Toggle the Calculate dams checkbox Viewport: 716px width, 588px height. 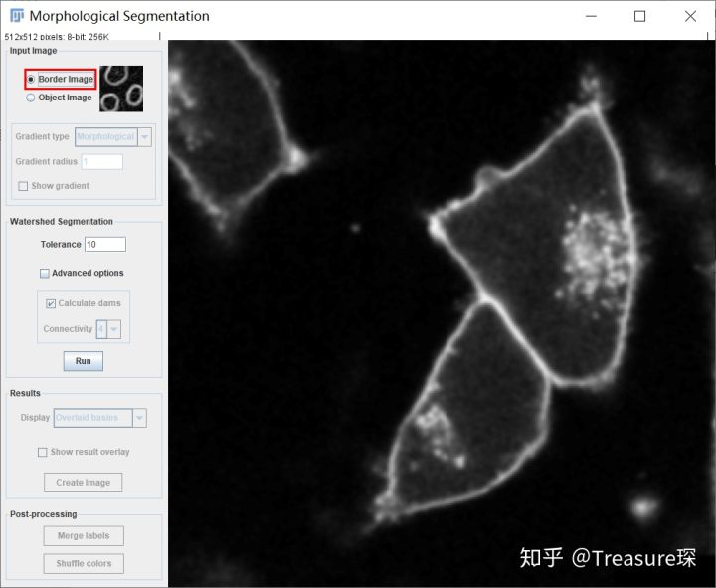point(51,303)
